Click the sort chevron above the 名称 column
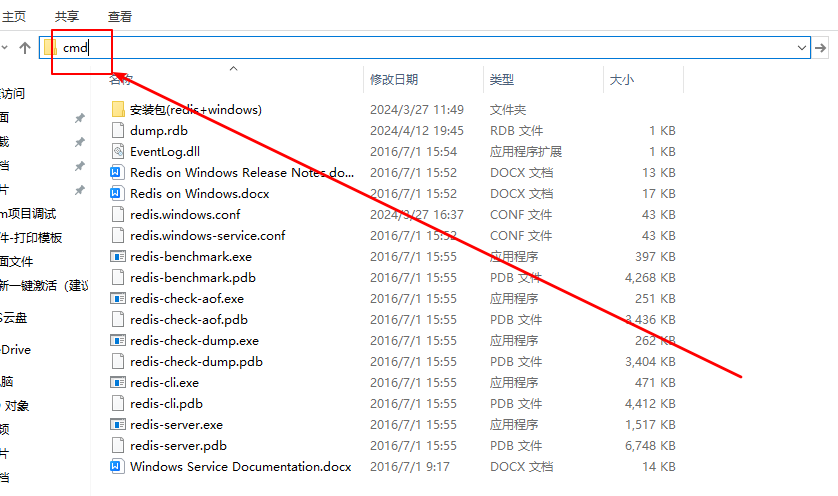The width and height of the screenshot is (838, 496). pyautogui.click(x=234, y=69)
